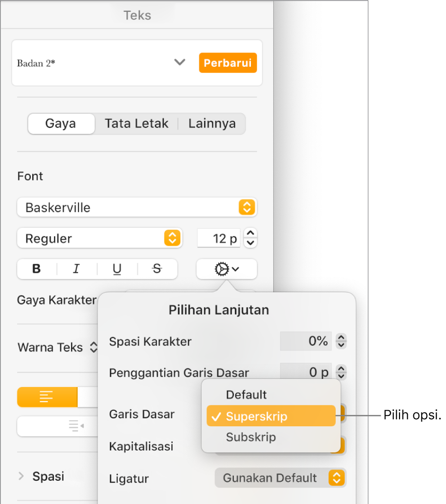Increase font size with up stepper arrow
The height and width of the screenshot is (504, 446).
[250, 233]
